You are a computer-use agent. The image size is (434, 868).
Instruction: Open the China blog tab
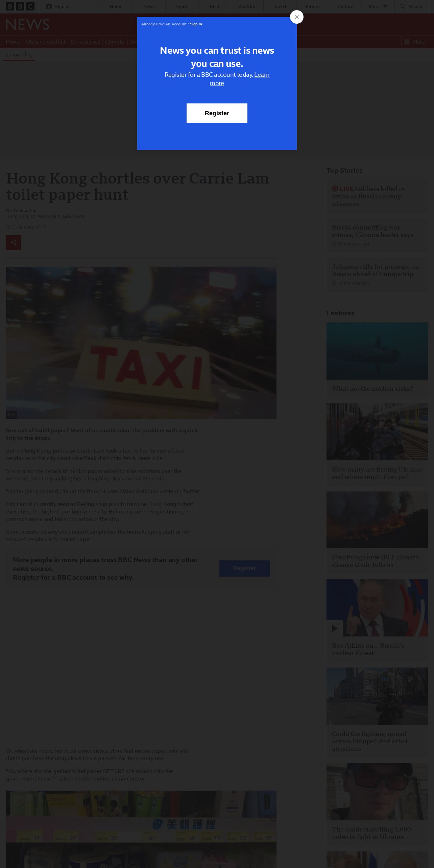[19, 54]
